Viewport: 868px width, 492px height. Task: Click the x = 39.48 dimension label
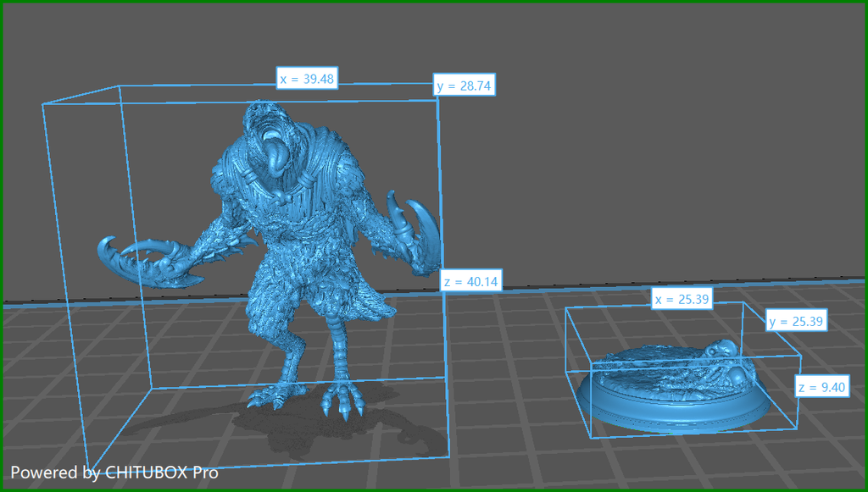[x=307, y=79]
